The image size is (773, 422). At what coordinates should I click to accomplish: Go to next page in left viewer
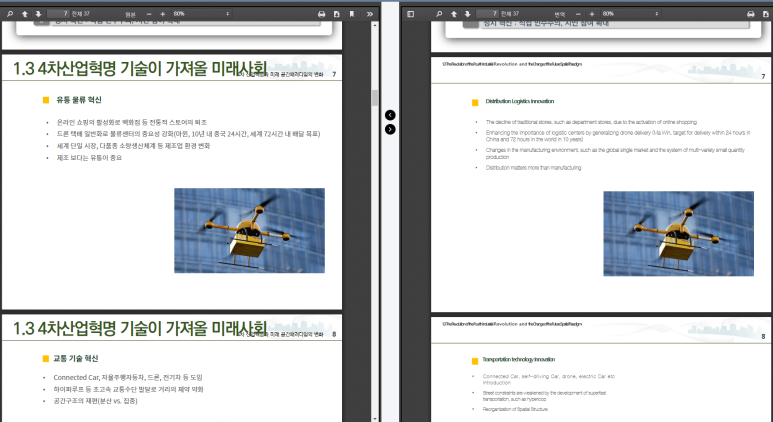click(38, 14)
